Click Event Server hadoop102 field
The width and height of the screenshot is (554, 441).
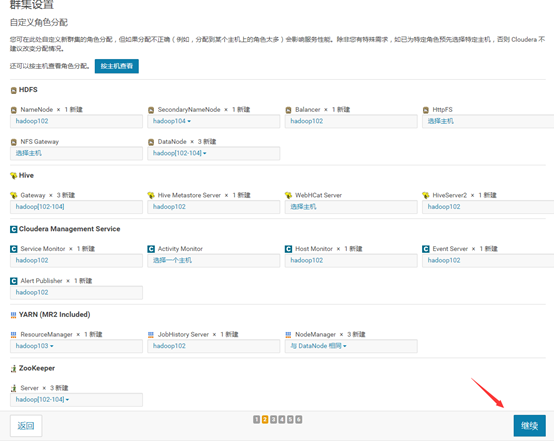pyautogui.click(x=488, y=260)
